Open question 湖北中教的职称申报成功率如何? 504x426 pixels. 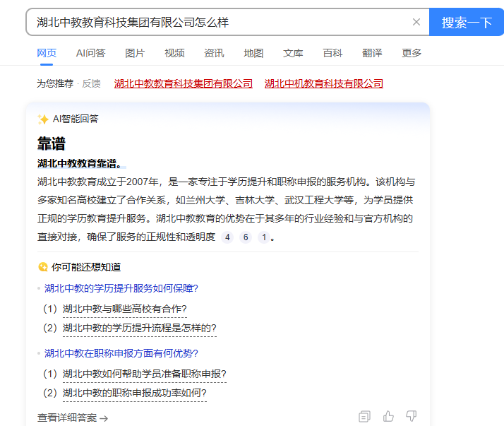[135, 393]
